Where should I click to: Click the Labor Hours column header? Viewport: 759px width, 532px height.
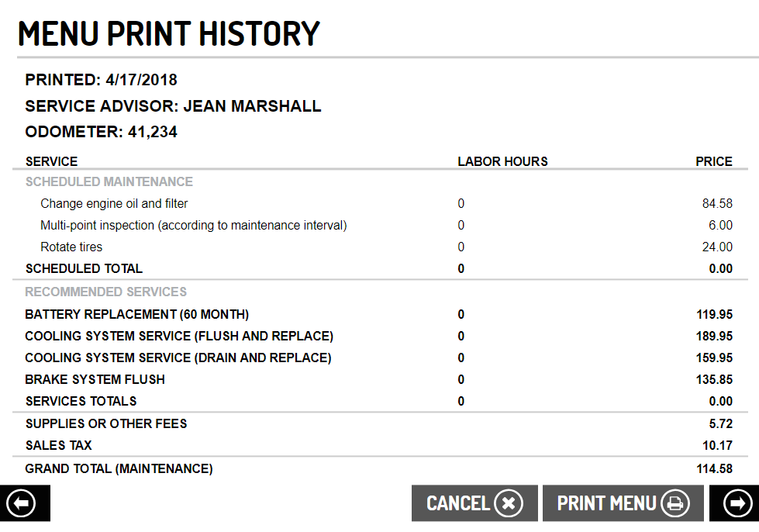click(502, 162)
